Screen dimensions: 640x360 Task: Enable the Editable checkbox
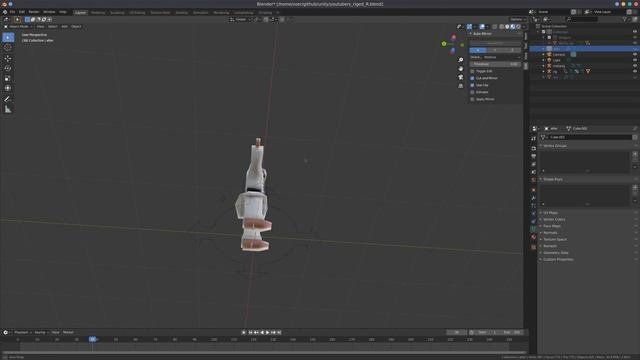coord(472,92)
